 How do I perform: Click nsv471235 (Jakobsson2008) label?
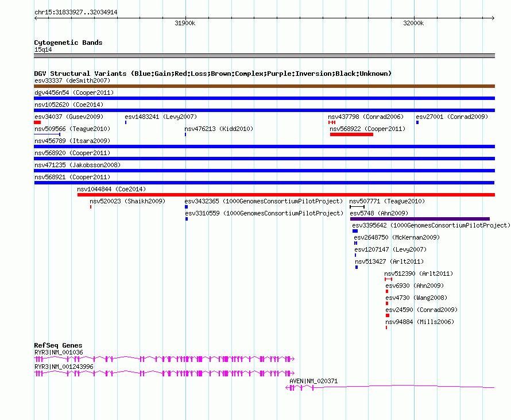tap(78, 165)
